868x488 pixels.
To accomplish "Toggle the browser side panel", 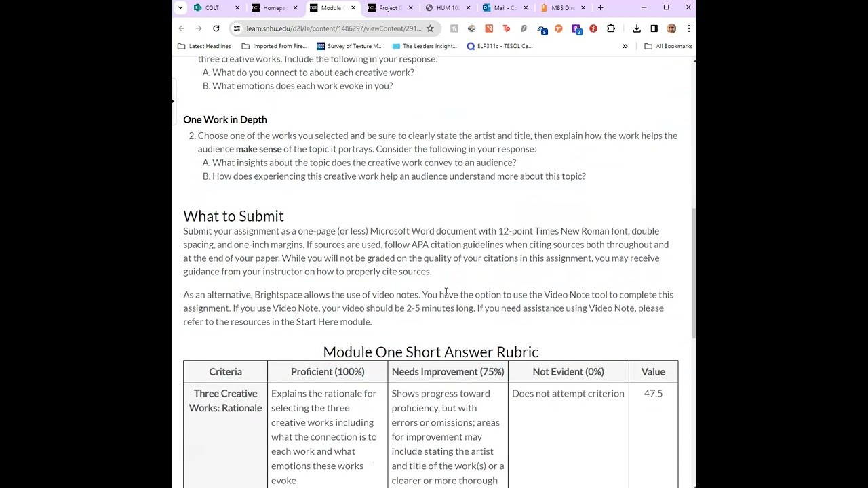I will (654, 28).
